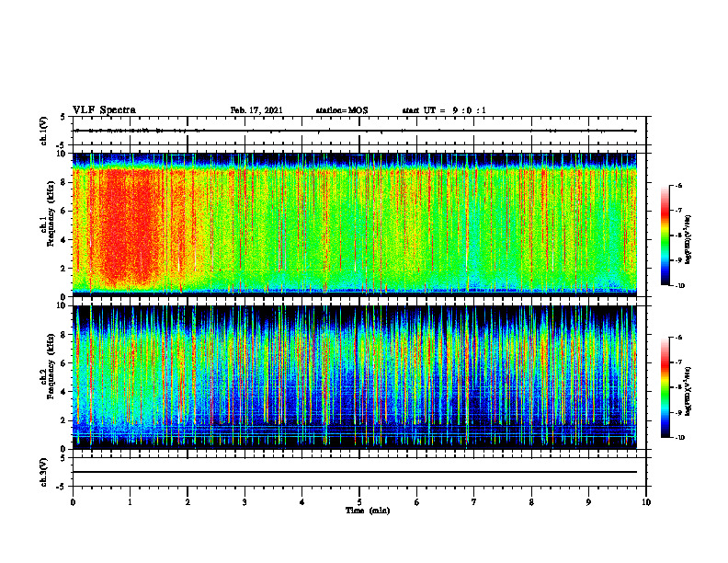
Task: Click time axis tick label "3"
Action: 245,502
